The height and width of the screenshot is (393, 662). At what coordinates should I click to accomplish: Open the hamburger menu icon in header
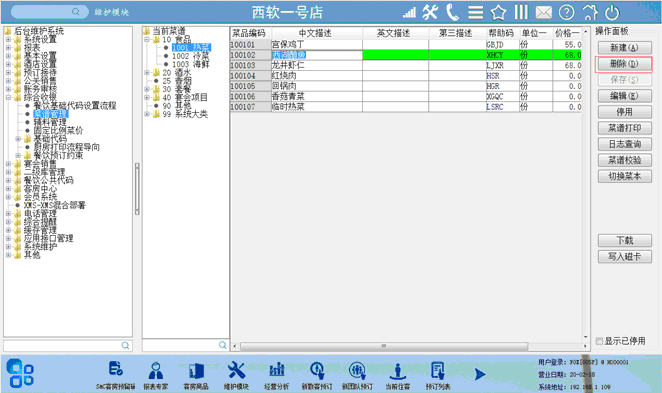pyautogui.click(x=475, y=13)
